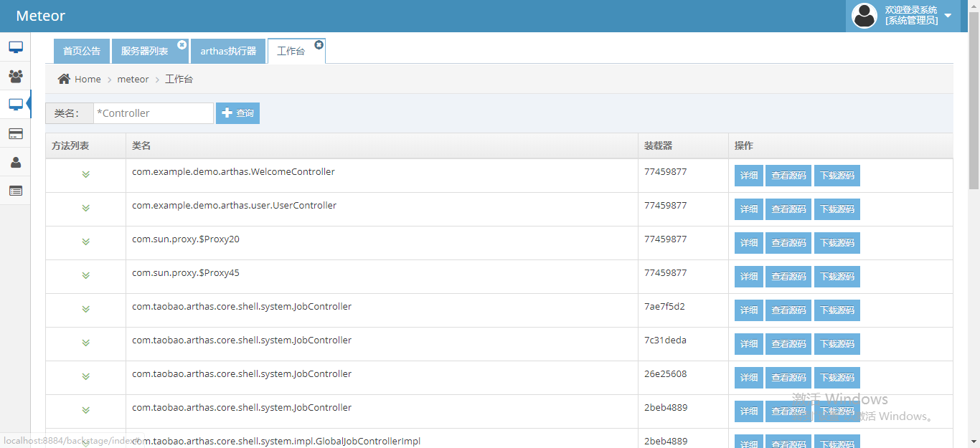Click the 查询 query button

(x=237, y=113)
